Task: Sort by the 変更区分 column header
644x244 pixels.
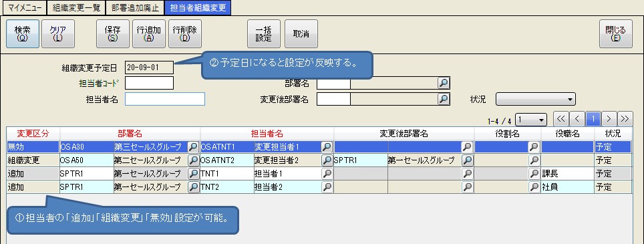Action: tap(33, 134)
